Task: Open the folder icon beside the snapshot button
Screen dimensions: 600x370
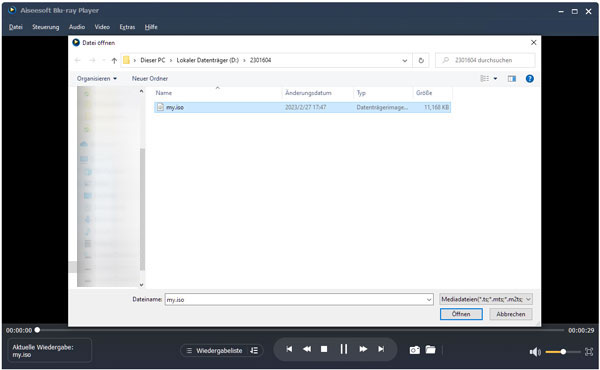Action: click(x=430, y=349)
